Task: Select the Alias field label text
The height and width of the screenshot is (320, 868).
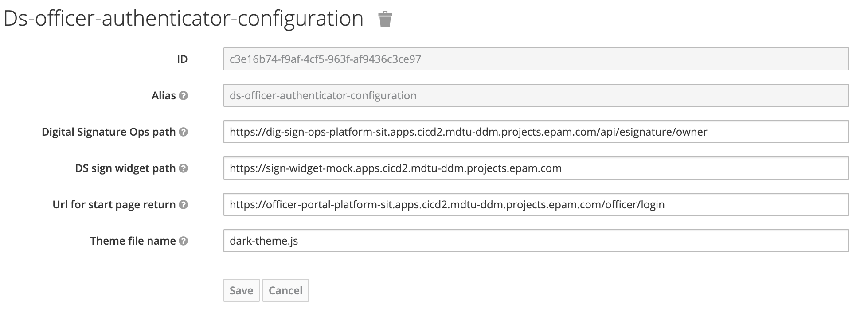Action: 164,96
